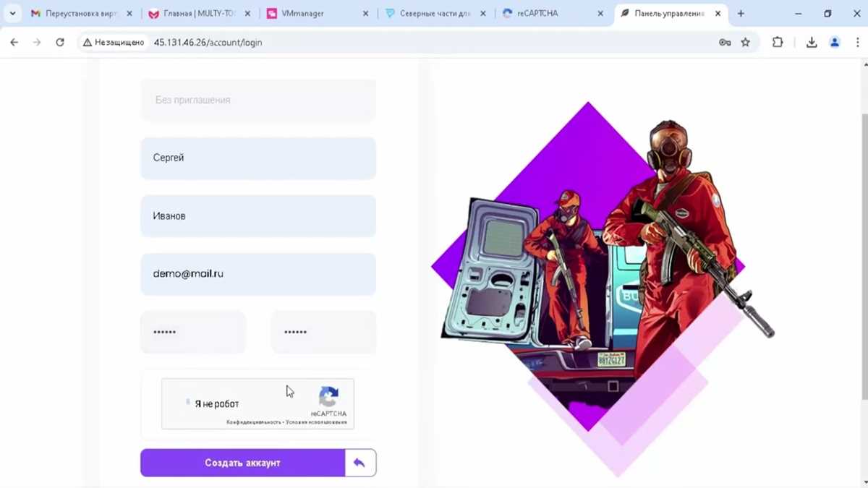Close the VMmanager tab

[x=365, y=14]
